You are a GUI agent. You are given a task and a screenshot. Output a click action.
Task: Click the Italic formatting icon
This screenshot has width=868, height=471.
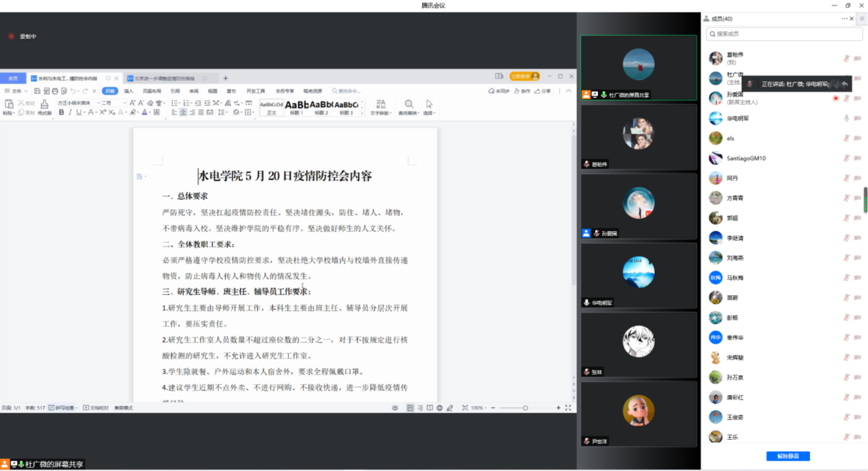pos(70,112)
